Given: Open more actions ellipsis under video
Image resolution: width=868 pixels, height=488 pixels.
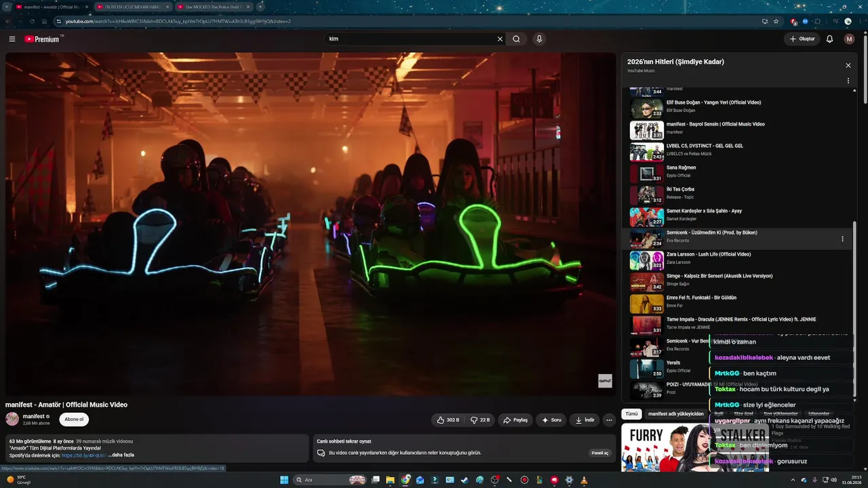Looking at the screenshot, I should (609, 420).
